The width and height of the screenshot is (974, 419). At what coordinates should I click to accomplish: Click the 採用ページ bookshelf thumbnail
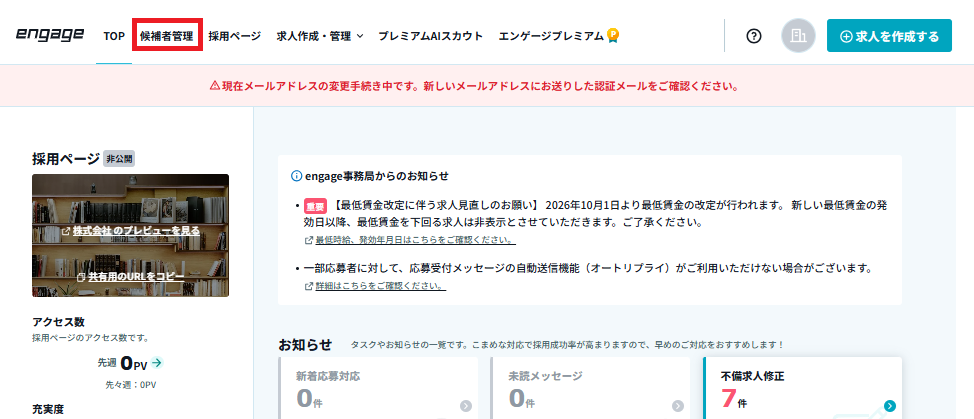click(130, 235)
